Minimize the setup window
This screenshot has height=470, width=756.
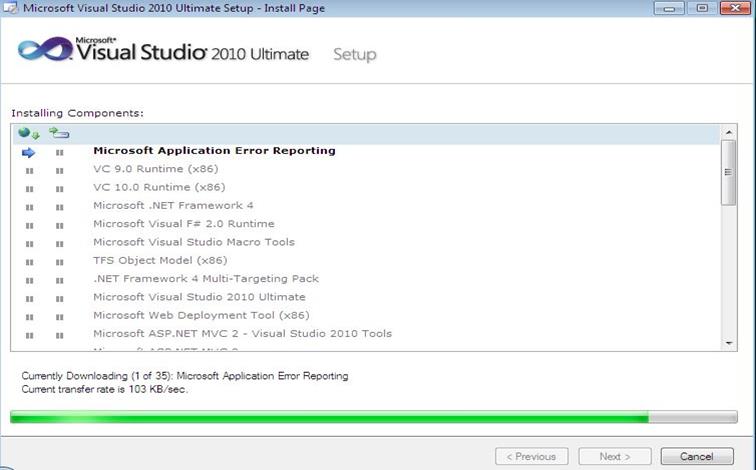point(669,8)
